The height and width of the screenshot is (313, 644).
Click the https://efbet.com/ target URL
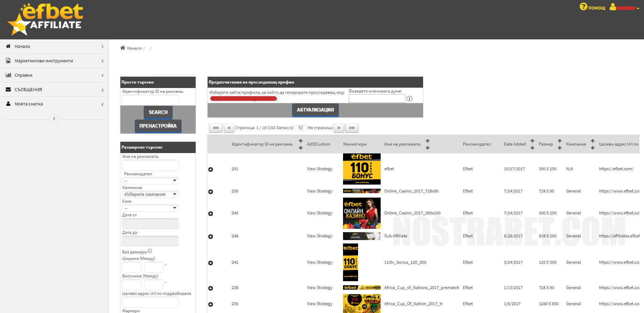(x=616, y=169)
